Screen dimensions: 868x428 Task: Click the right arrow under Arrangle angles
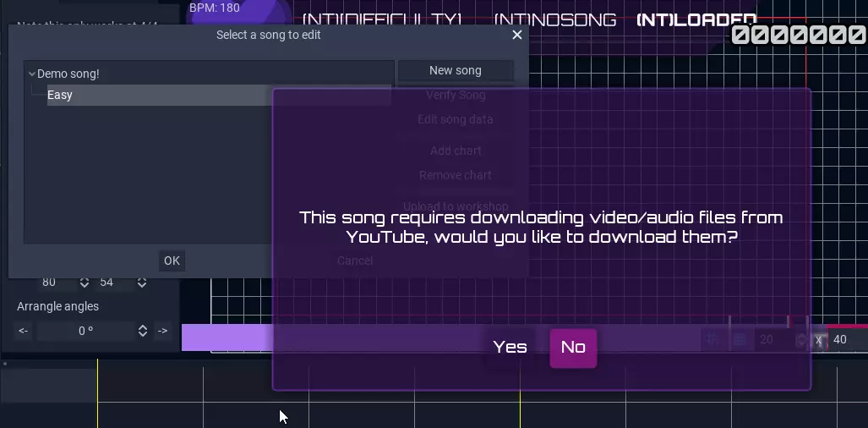163,331
